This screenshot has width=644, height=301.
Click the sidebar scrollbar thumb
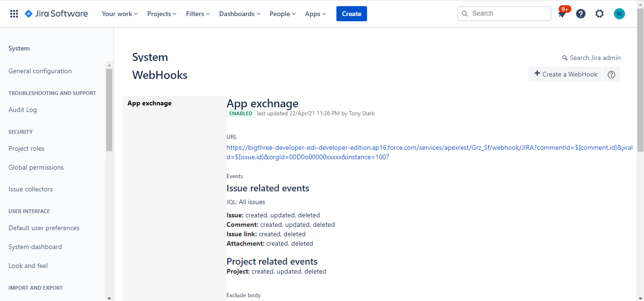pyautogui.click(x=109, y=109)
